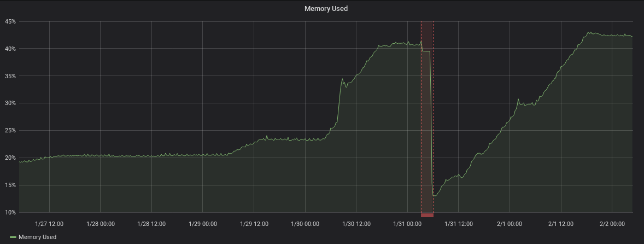Viewport: 644px width, 244px height.
Task: Click the small bump near 2/1 00:00
Action: [x=518, y=100]
